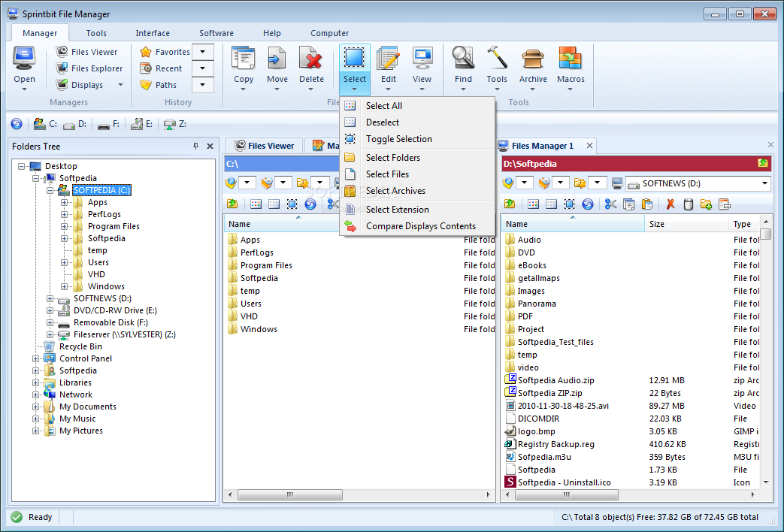The image size is (784, 532).
Task: Switch to drive C: in drive bar
Action: pos(45,123)
